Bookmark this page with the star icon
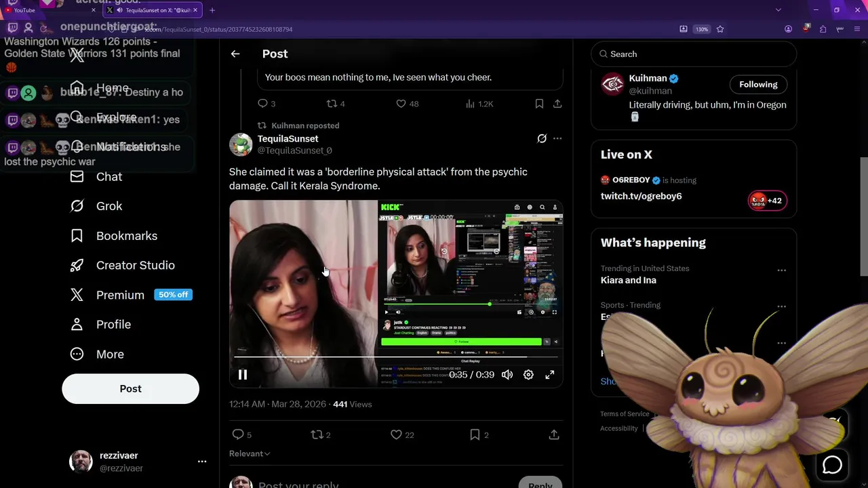 click(x=720, y=29)
